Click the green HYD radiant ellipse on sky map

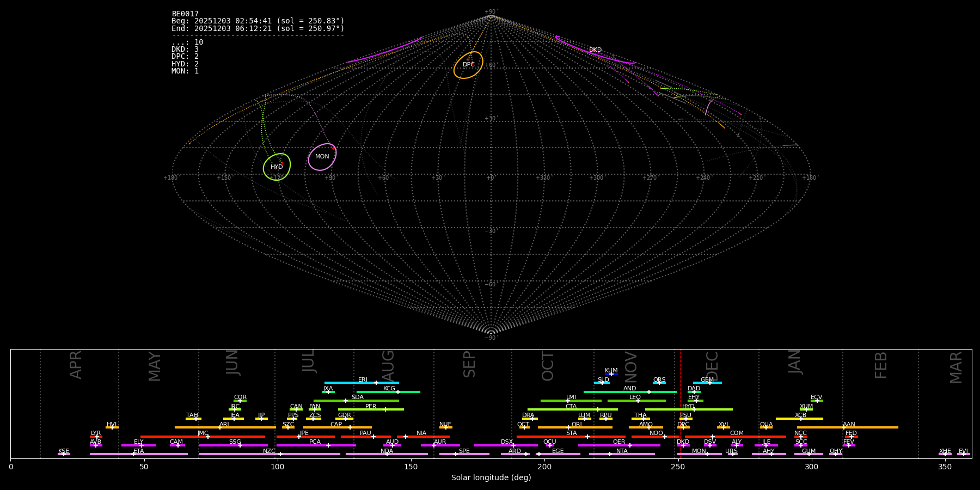coord(277,167)
